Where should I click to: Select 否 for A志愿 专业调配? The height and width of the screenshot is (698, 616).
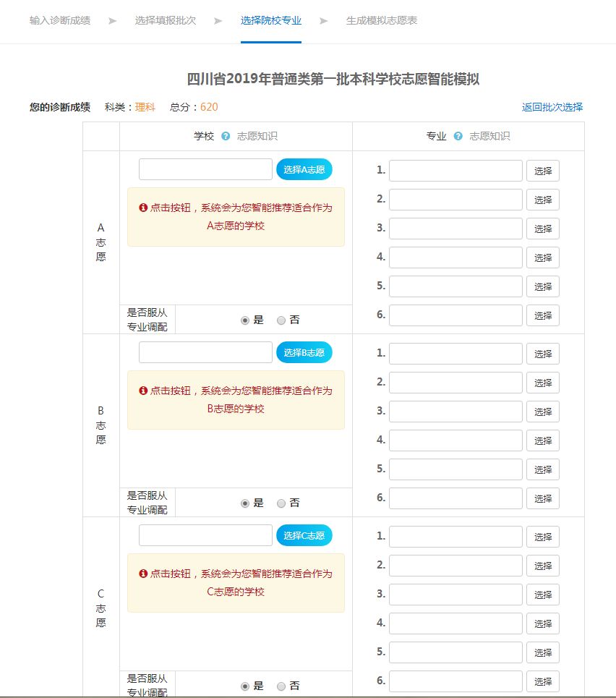(x=281, y=320)
